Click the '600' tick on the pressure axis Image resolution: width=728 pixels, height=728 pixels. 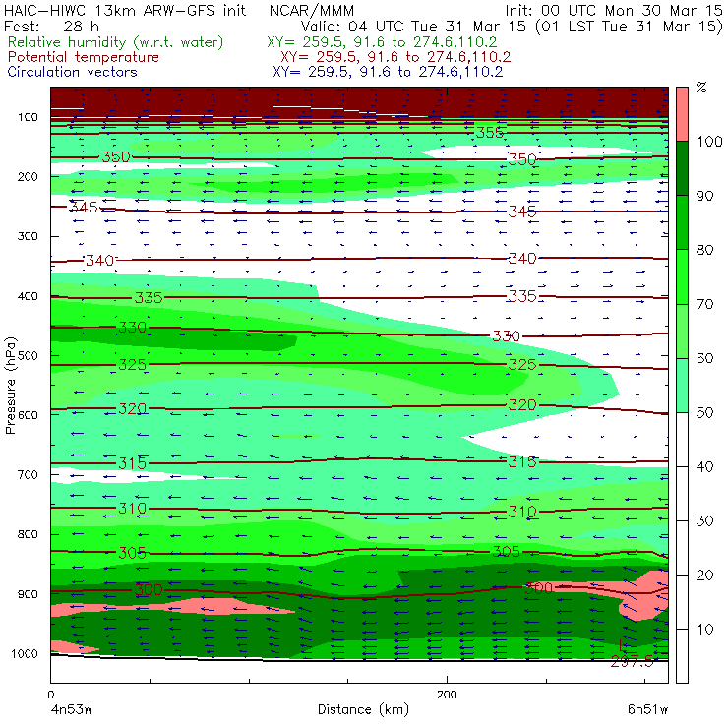(28, 415)
